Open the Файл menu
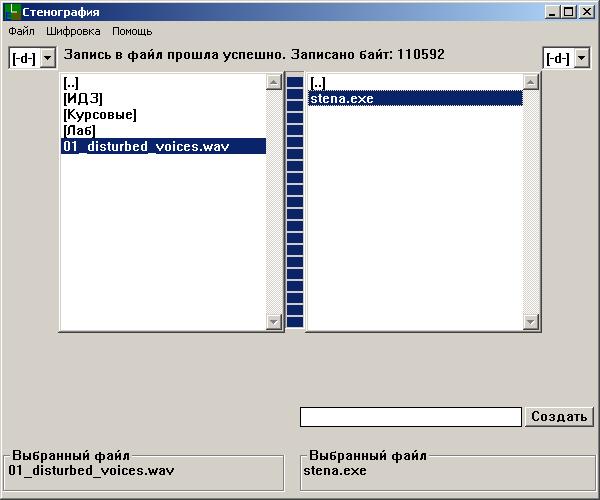 pos(21,31)
